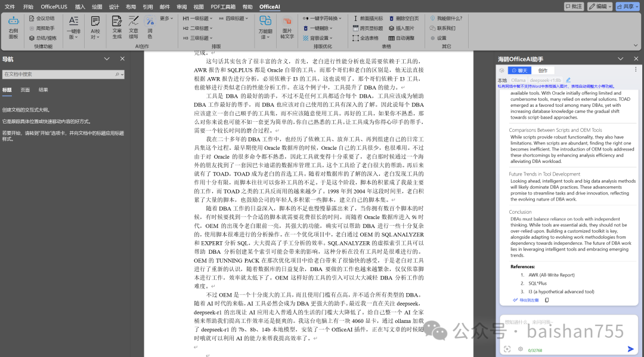
Task: Open the 文件 menu
Action: [10, 7]
